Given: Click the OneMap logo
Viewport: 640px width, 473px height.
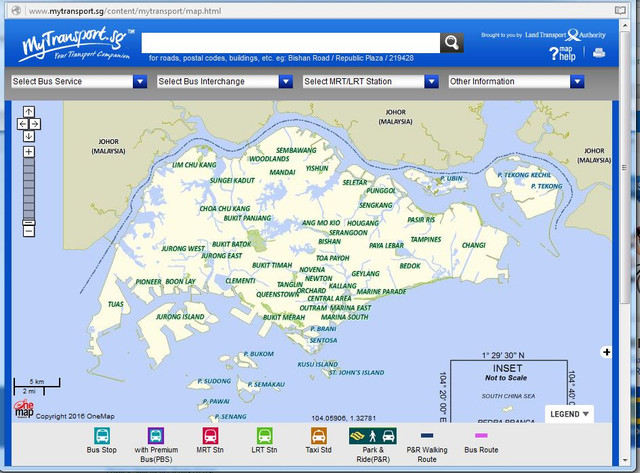Looking at the screenshot, I should click(x=24, y=410).
